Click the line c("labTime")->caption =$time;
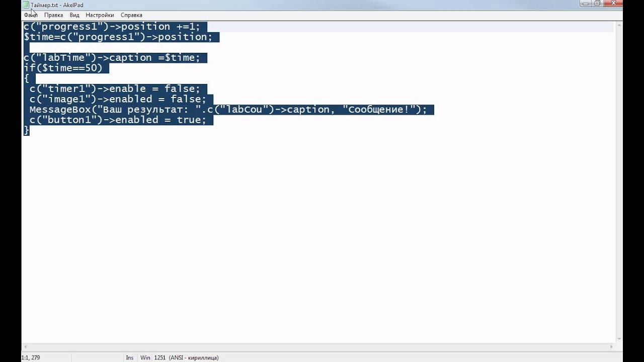Image resolution: width=644 pixels, height=362 pixels. click(x=112, y=58)
